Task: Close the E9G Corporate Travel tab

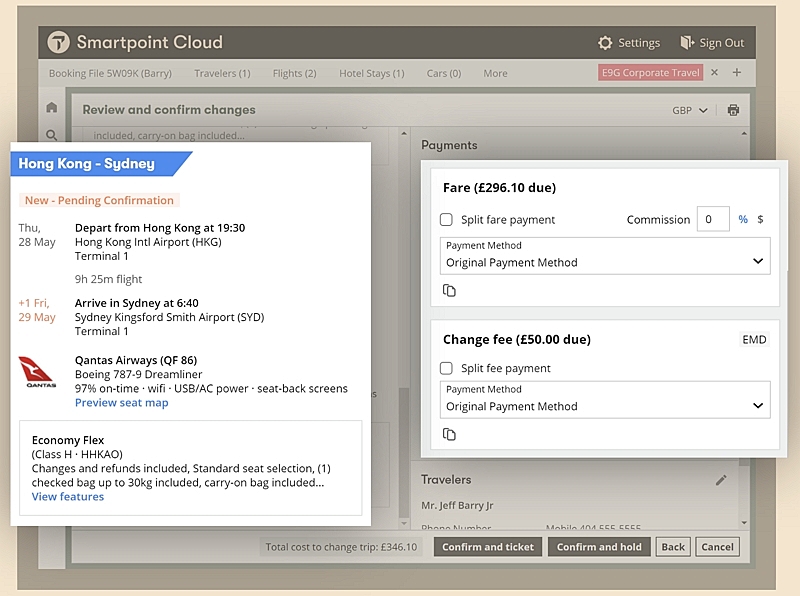Action: pos(714,72)
